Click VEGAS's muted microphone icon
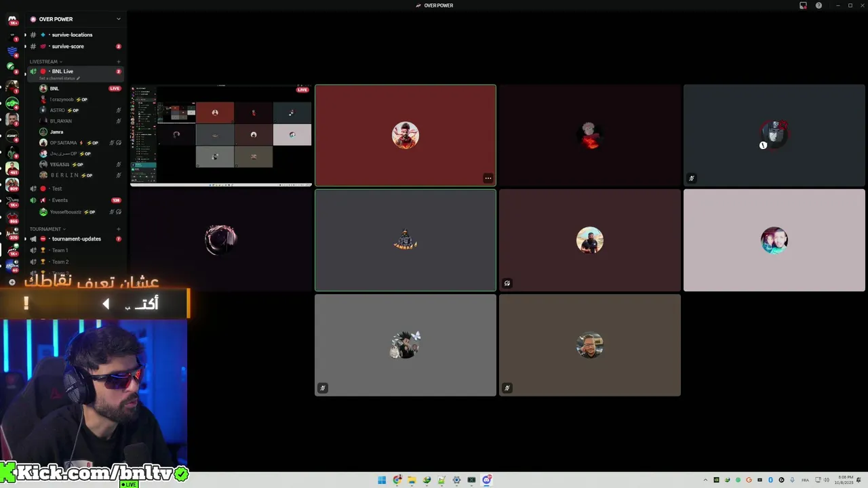Image resolution: width=868 pixels, height=488 pixels. pos(119,165)
